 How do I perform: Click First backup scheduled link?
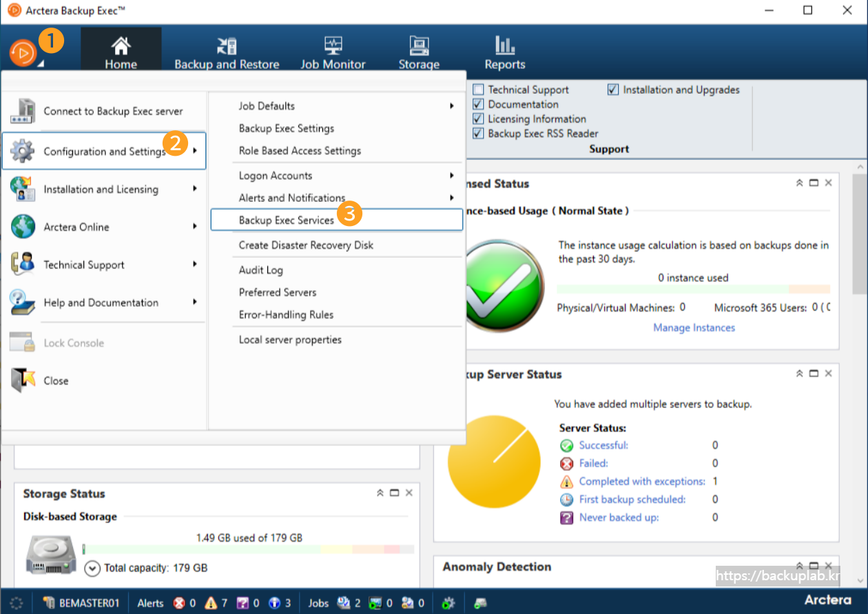[x=632, y=499]
